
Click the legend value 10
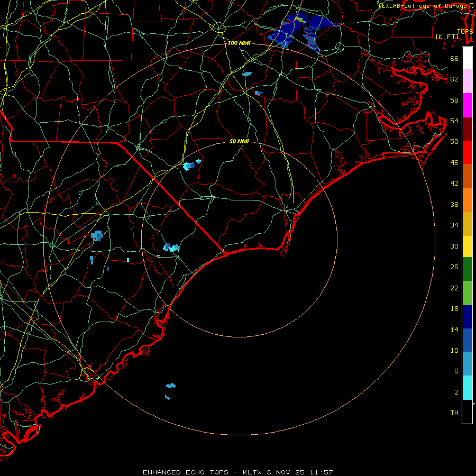pyautogui.click(x=454, y=350)
